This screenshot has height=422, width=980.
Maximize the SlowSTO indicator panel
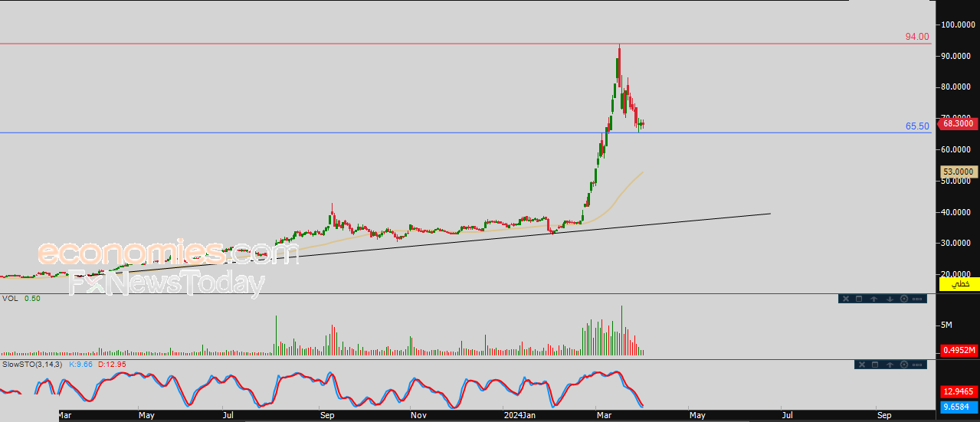click(874, 365)
